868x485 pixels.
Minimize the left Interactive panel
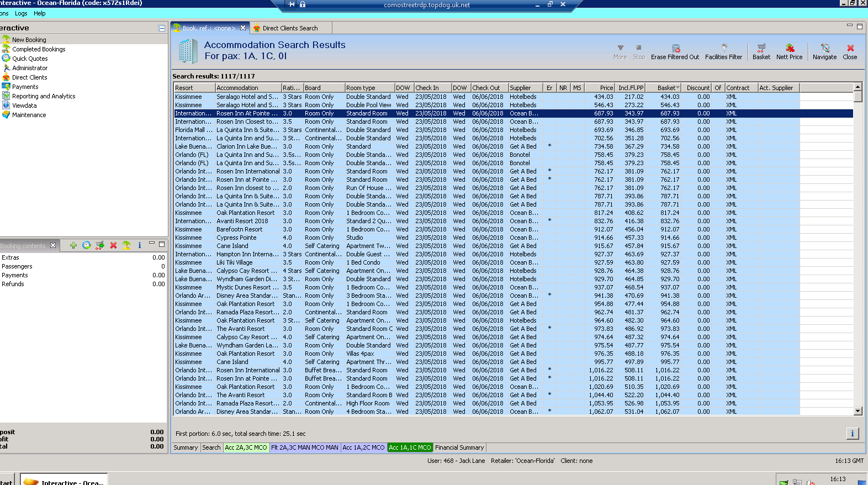click(x=162, y=28)
